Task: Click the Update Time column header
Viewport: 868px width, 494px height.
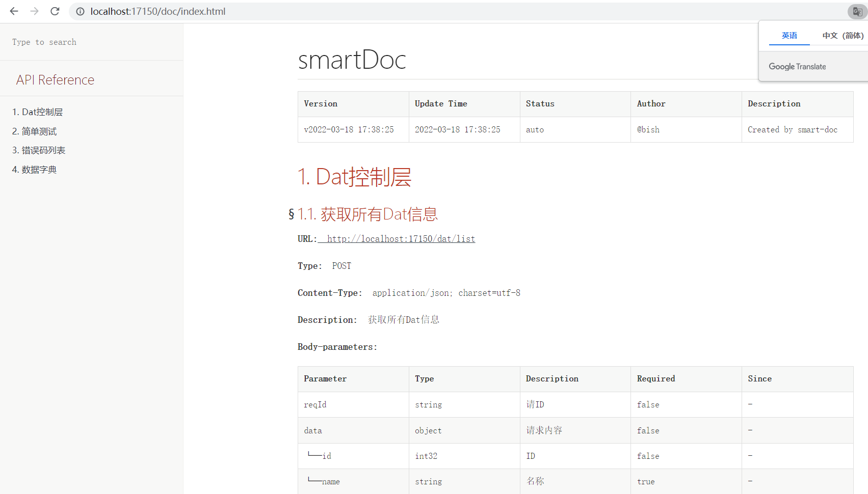Action: click(x=464, y=104)
